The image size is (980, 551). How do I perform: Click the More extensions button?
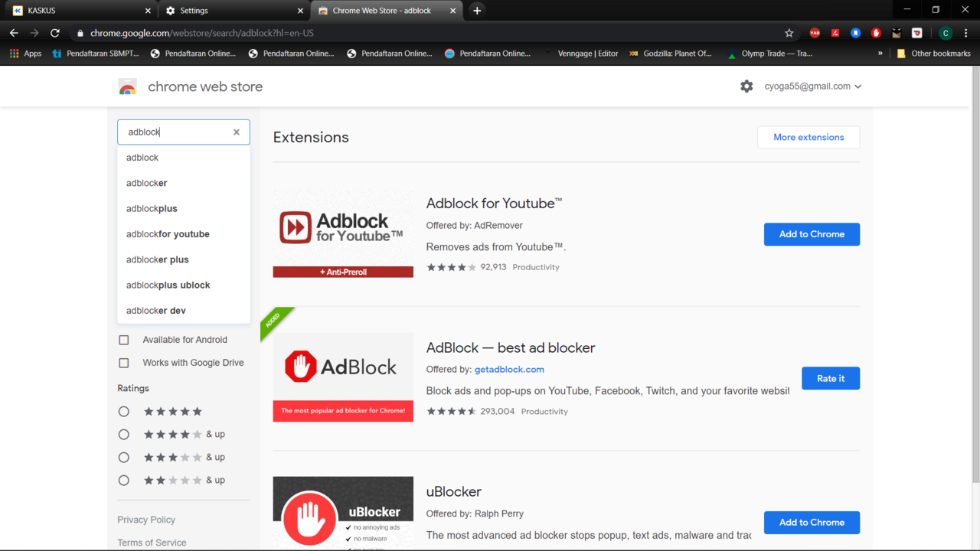(x=808, y=137)
